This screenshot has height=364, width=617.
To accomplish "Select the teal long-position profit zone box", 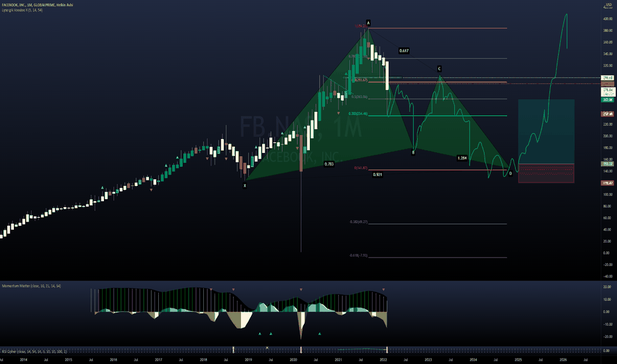I will [x=546, y=132].
